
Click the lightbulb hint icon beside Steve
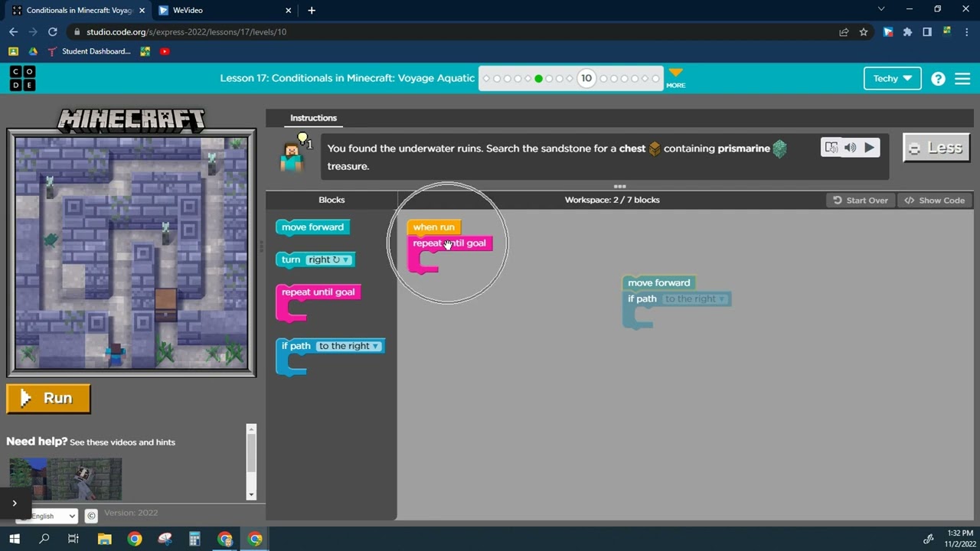point(304,139)
